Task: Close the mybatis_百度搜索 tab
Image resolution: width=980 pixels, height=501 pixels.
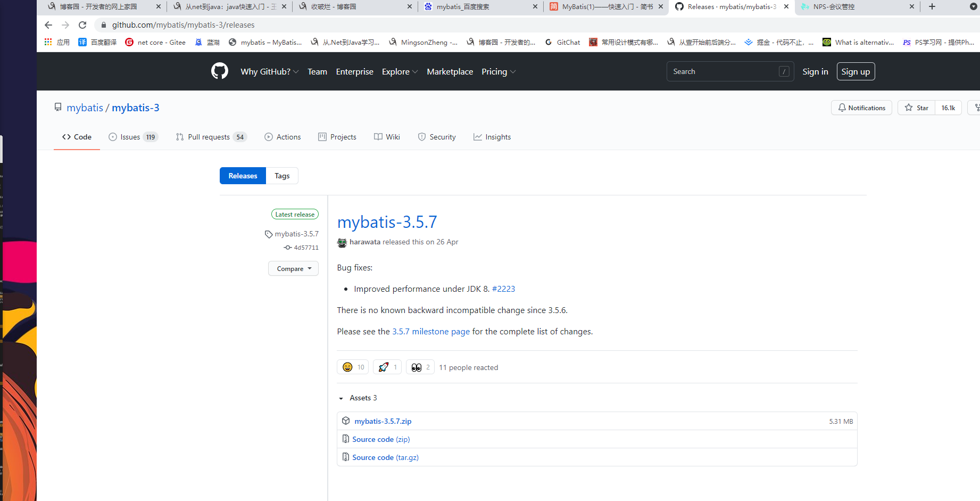Action: [x=535, y=6]
